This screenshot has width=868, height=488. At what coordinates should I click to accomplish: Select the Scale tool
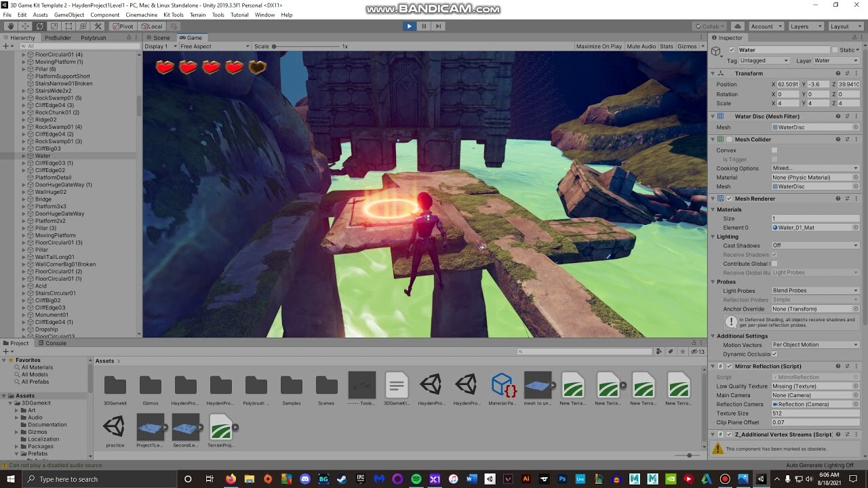[54, 26]
